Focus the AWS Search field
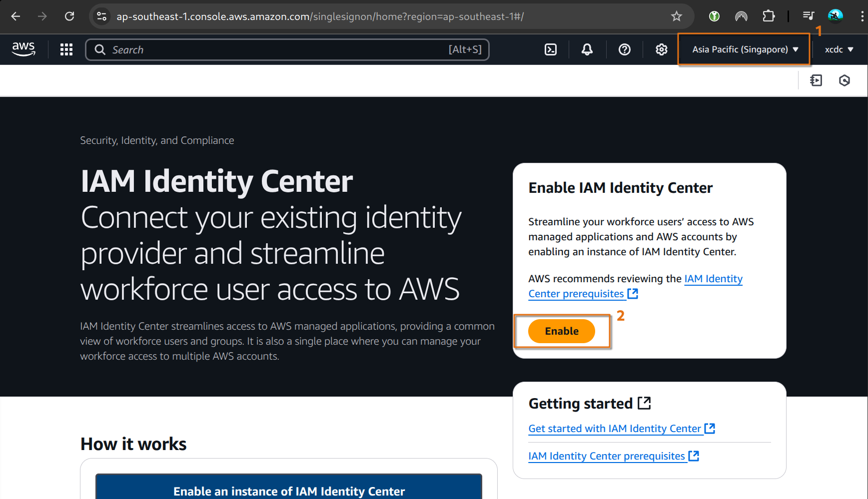868x499 pixels. click(287, 49)
